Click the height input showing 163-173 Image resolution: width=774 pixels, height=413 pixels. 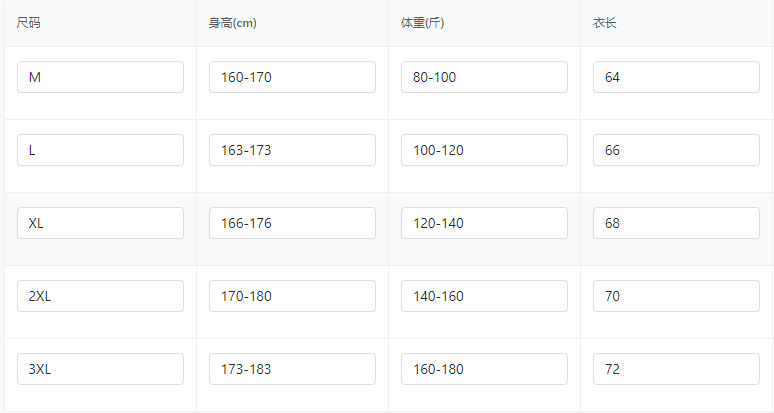click(x=292, y=150)
